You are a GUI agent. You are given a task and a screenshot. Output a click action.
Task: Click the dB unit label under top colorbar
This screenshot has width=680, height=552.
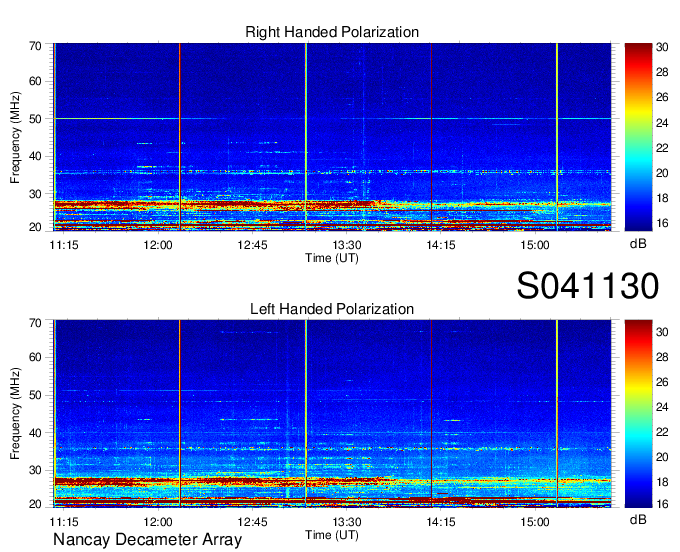coord(638,244)
